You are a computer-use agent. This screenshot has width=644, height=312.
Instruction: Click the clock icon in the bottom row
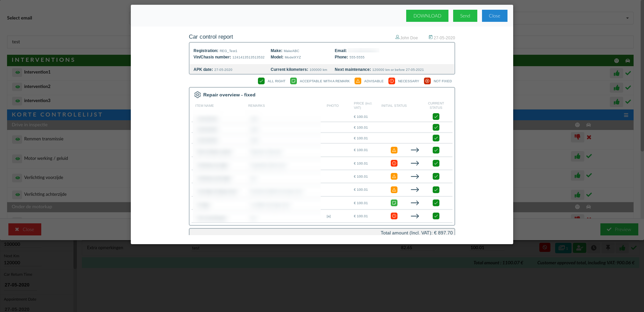(594, 248)
